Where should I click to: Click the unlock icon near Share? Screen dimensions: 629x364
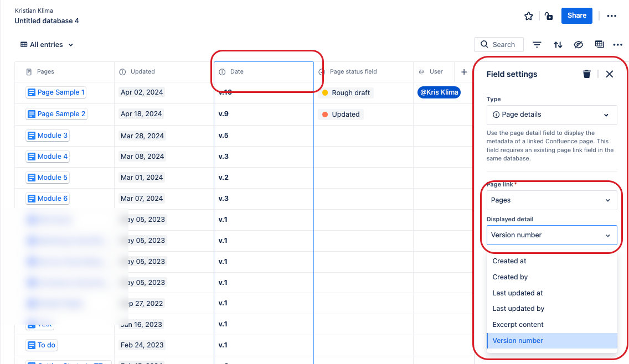[548, 16]
